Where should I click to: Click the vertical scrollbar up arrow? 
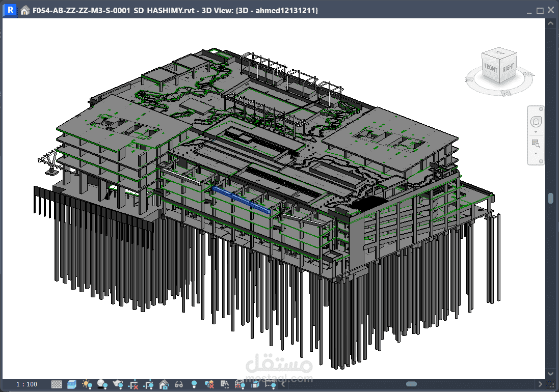[x=551, y=23]
